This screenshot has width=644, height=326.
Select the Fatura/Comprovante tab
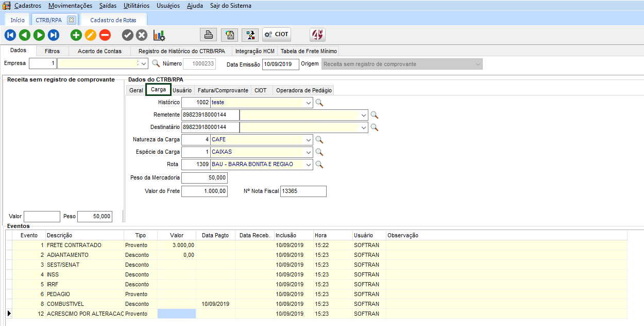(x=223, y=90)
